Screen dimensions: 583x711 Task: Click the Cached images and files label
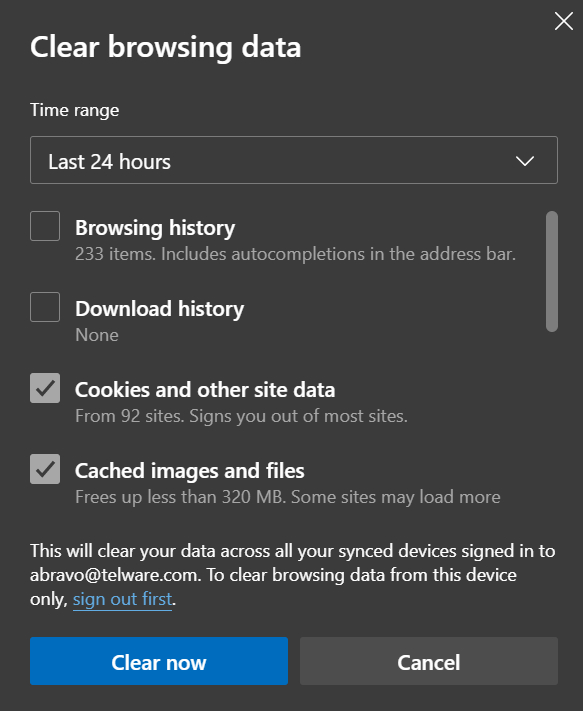[189, 471]
